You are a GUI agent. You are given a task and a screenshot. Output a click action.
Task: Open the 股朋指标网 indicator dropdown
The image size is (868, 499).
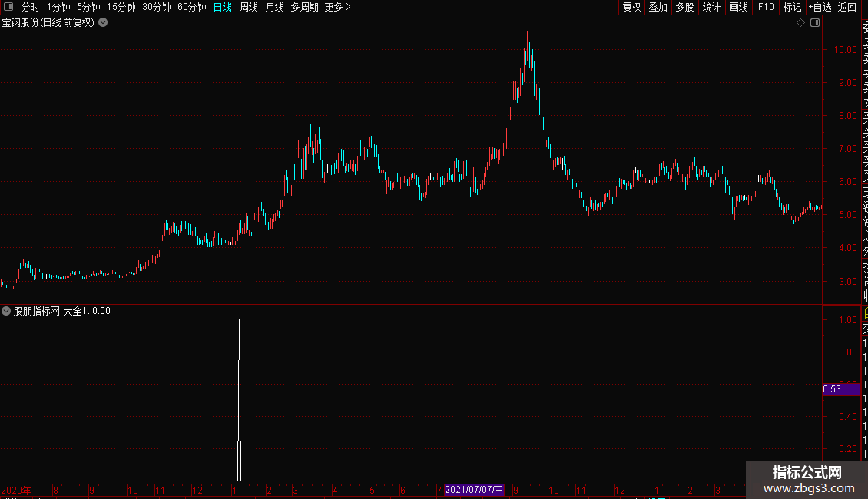pyautogui.click(x=6, y=311)
